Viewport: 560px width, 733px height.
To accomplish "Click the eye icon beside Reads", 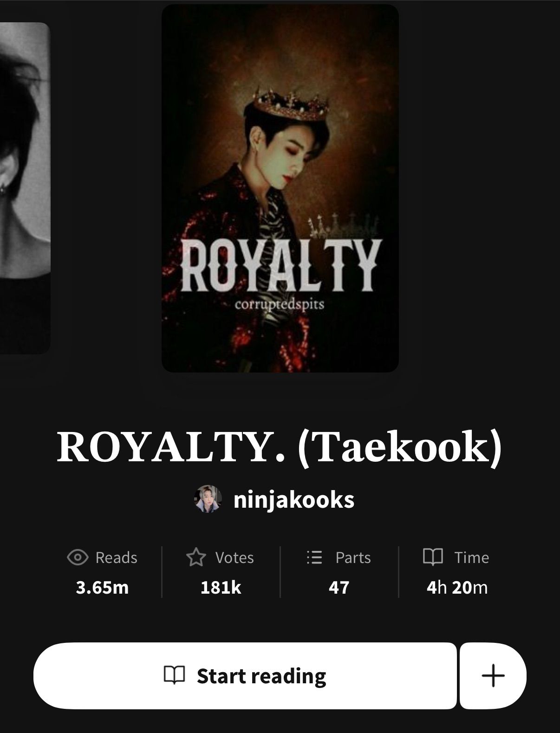I will [78, 557].
